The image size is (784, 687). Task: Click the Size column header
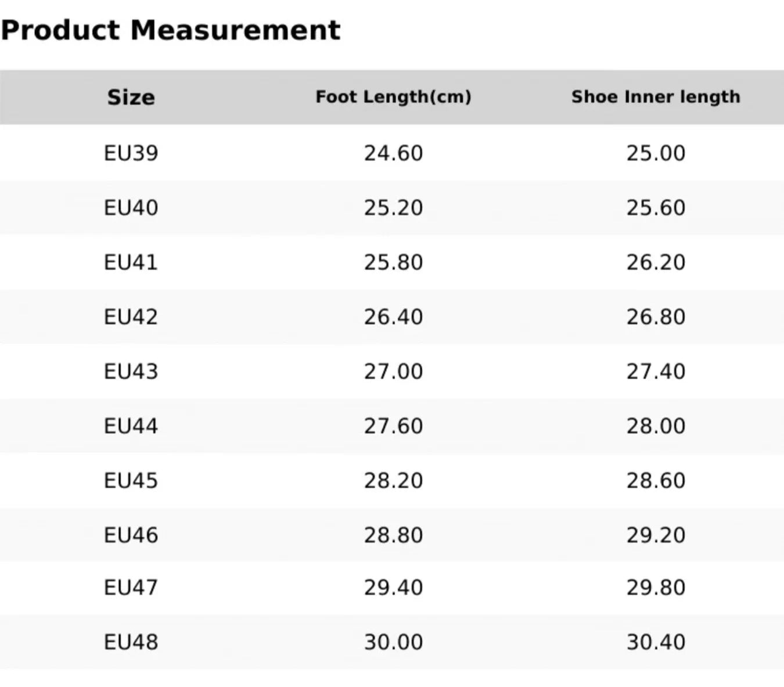point(131,97)
